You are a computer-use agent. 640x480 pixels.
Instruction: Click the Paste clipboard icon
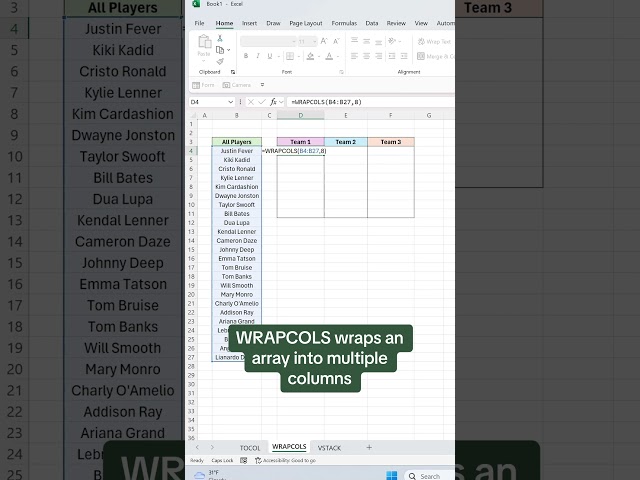(x=204, y=42)
